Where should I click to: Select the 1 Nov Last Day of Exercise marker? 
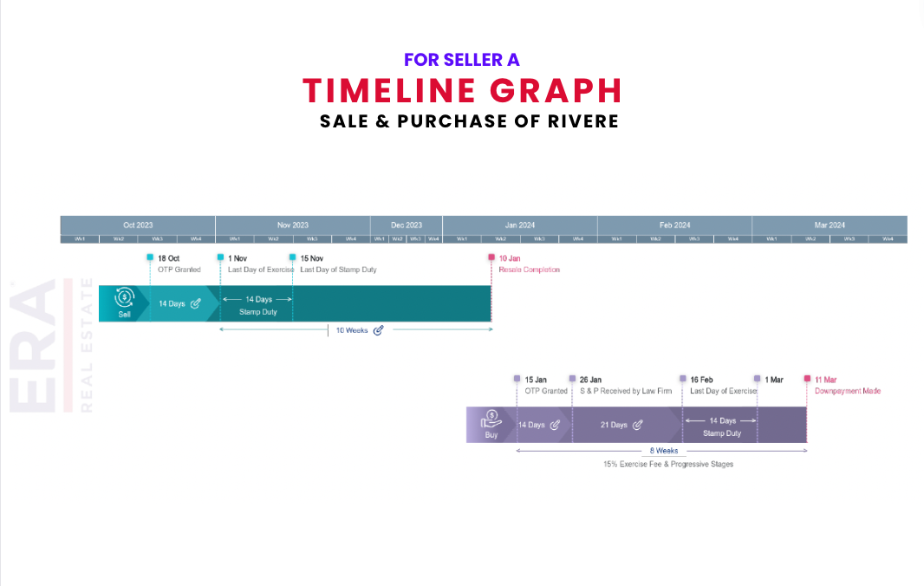(x=220, y=257)
